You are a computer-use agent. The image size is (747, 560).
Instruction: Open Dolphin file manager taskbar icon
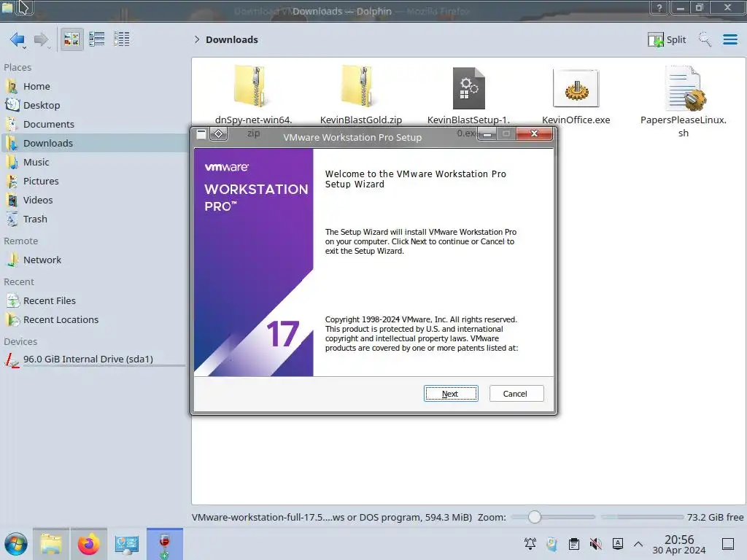point(51,544)
